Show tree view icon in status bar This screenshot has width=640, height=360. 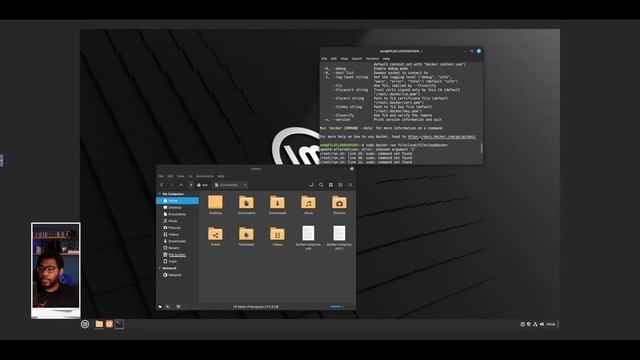coord(168,307)
